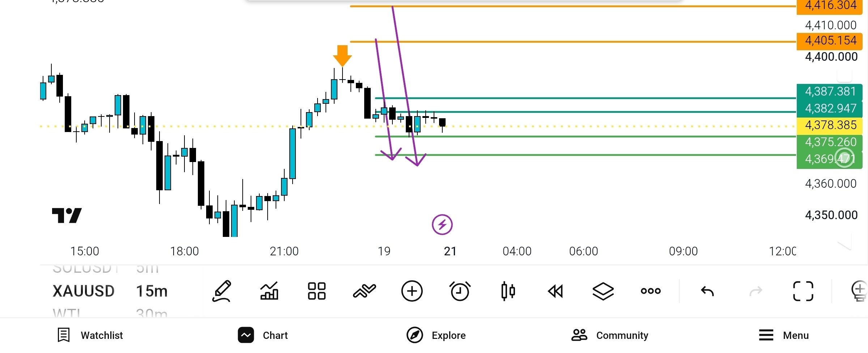
Task: Start bar replay rewind icon
Action: coord(556,291)
